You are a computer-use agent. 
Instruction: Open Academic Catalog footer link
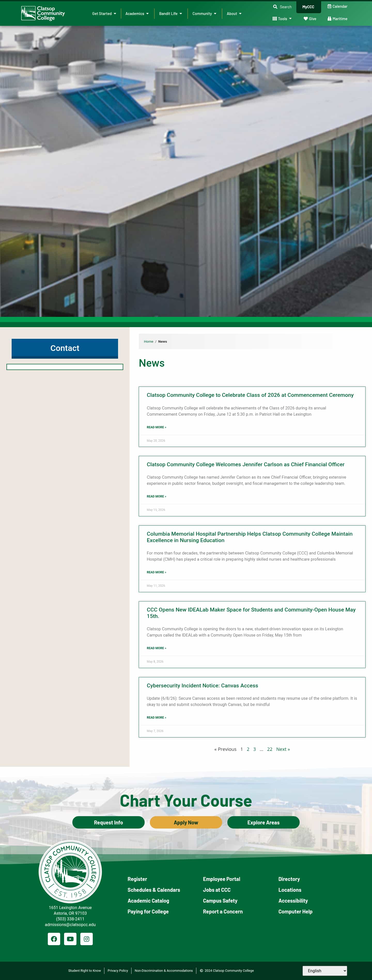coord(148,901)
